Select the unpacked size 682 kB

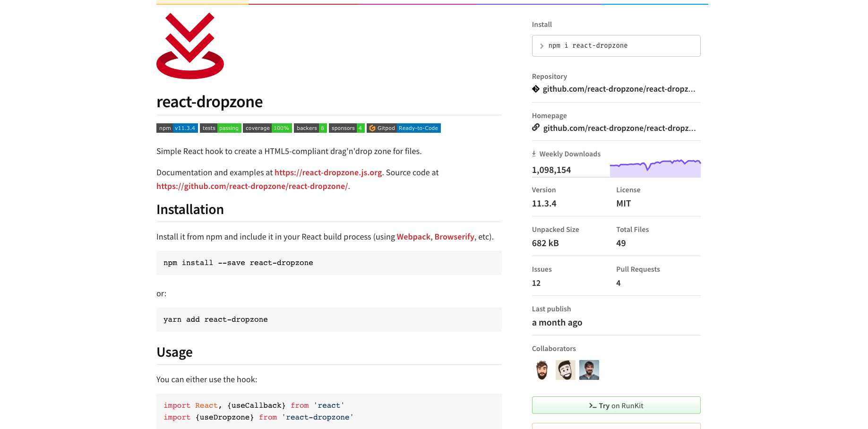[545, 243]
